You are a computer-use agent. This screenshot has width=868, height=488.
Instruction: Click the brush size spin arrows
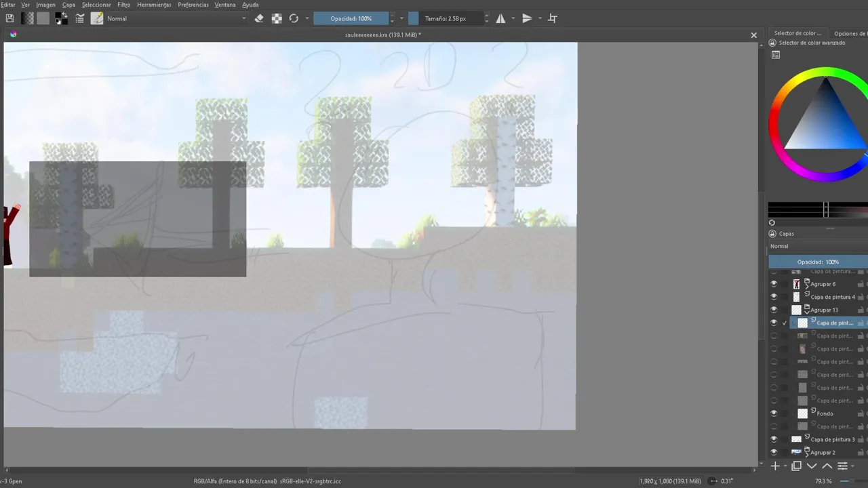coord(487,18)
